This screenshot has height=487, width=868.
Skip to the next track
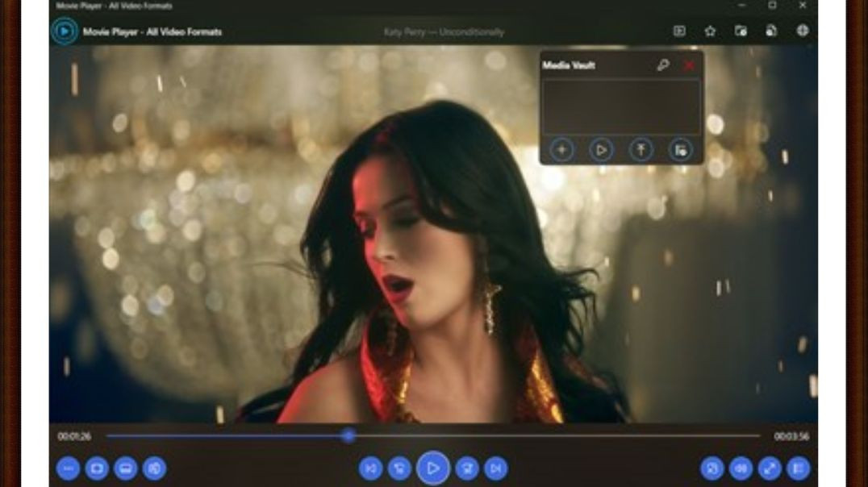pos(496,468)
